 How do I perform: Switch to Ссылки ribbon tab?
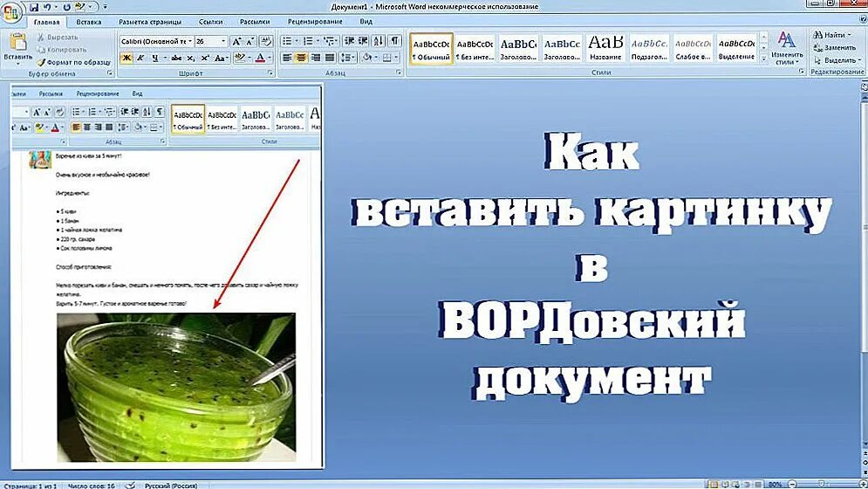coord(210,22)
